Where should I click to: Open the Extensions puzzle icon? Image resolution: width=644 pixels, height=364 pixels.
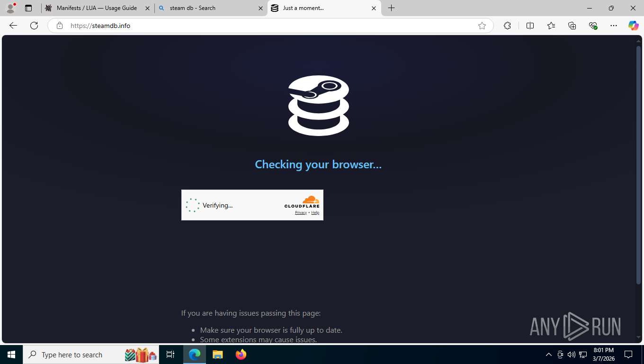507,26
